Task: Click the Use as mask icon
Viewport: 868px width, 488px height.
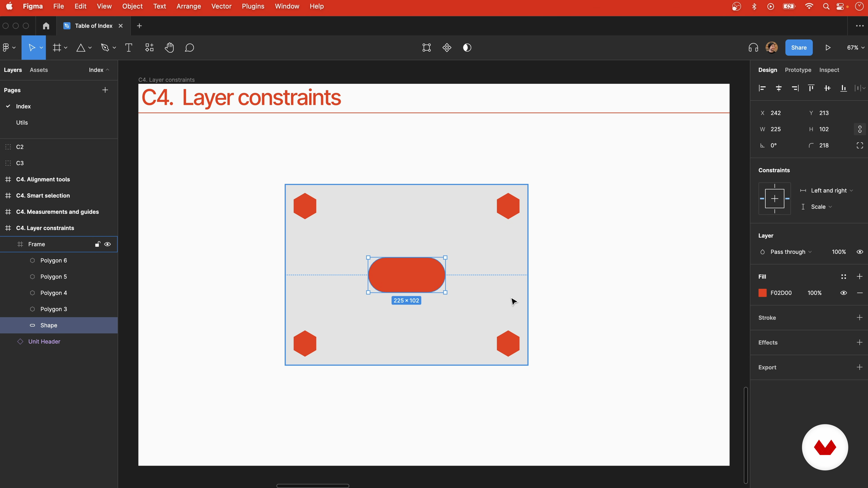Action: 467,47
